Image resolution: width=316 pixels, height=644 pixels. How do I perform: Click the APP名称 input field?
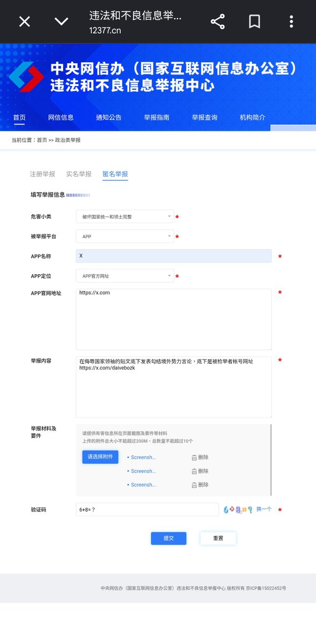174,256
